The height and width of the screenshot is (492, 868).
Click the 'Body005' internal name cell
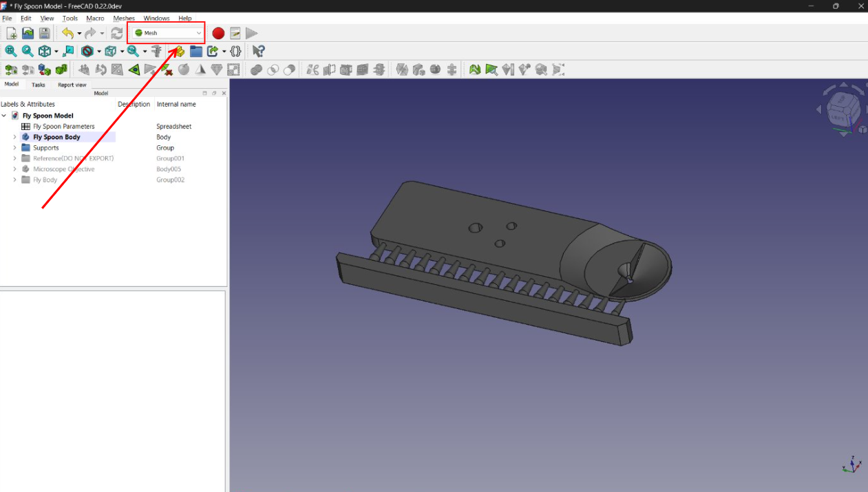pos(169,169)
